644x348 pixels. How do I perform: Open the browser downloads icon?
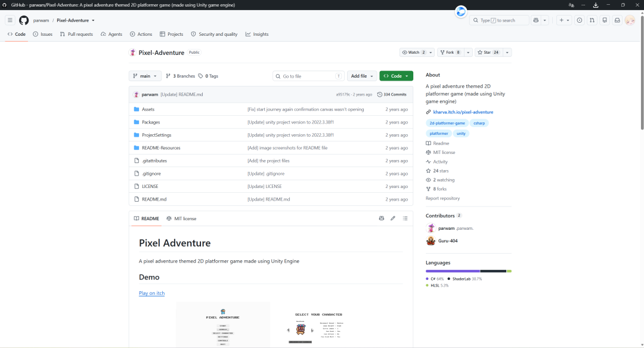click(596, 5)
